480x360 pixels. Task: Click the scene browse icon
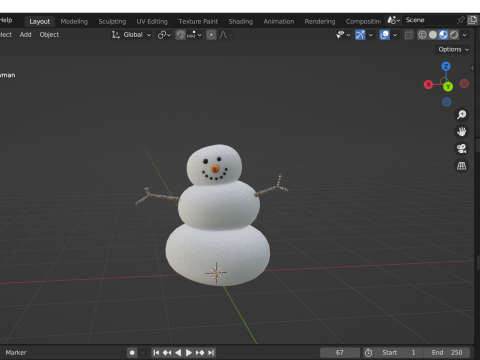(393, 20)
